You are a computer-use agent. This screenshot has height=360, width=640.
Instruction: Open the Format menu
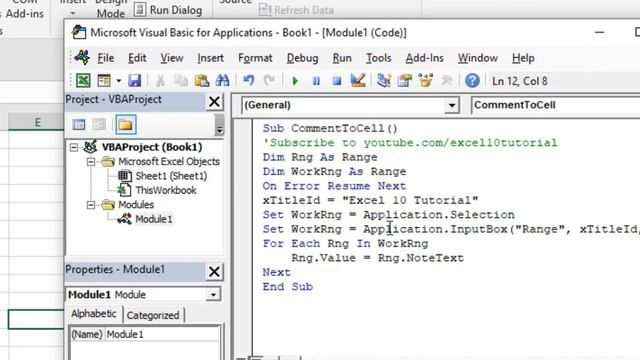pos(255,58)
